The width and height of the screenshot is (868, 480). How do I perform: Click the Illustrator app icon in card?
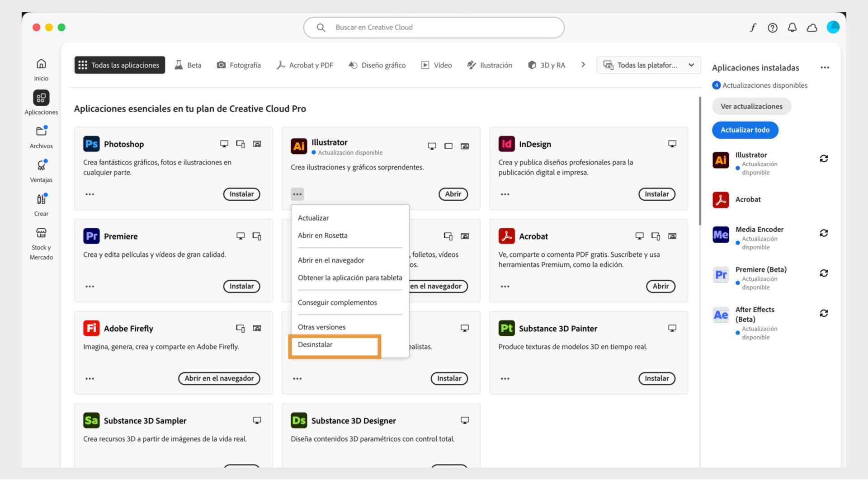click(299, 146)
